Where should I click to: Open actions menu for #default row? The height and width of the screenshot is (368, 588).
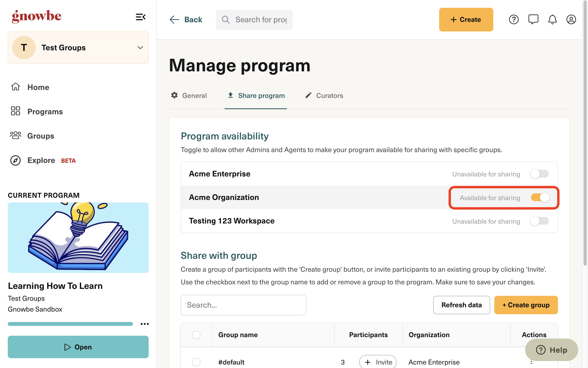(x=531, y=362)
